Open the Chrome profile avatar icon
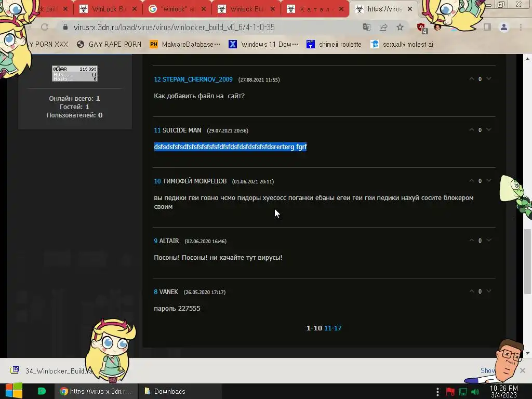This screenshot has height=399, width=532. [x=504, y=27]
